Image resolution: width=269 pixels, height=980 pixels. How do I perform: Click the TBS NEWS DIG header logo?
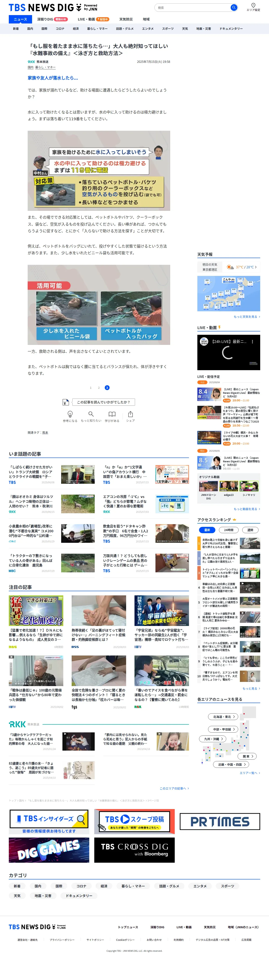pyautogui.click(x=53, y=8)
